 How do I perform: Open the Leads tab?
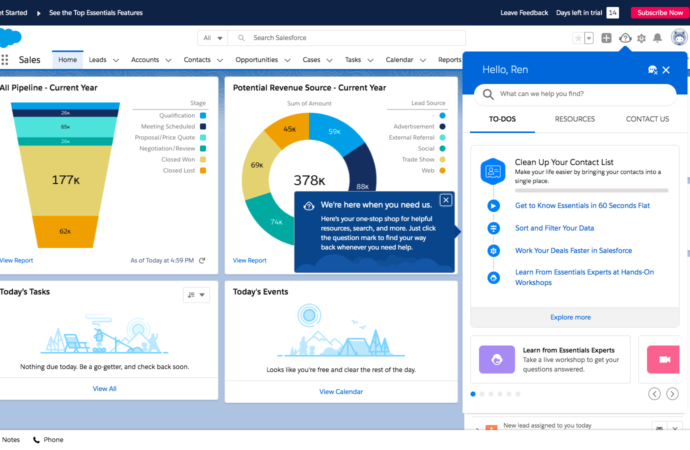98,60
